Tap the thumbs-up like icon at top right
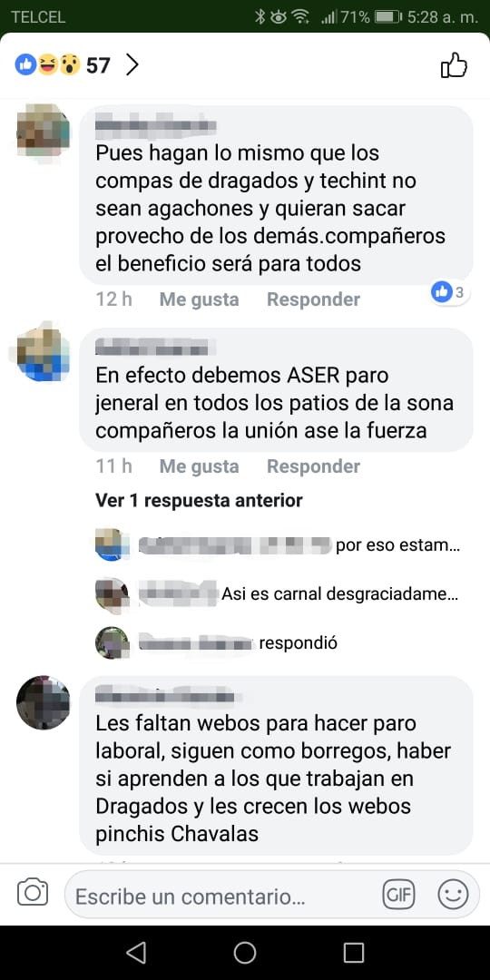 pyautogui.click(x=454, y=65)
